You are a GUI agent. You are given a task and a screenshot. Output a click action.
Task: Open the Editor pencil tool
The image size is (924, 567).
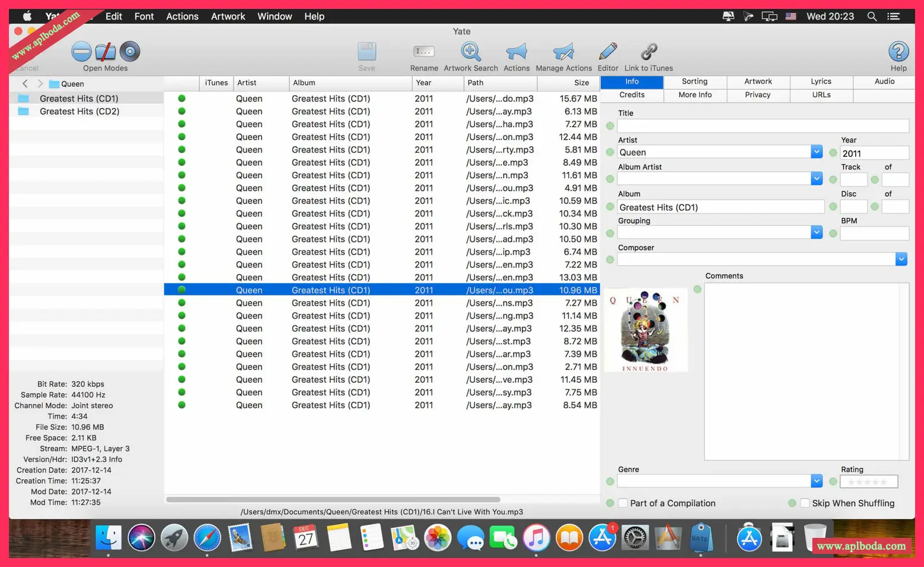pos(607,52)
